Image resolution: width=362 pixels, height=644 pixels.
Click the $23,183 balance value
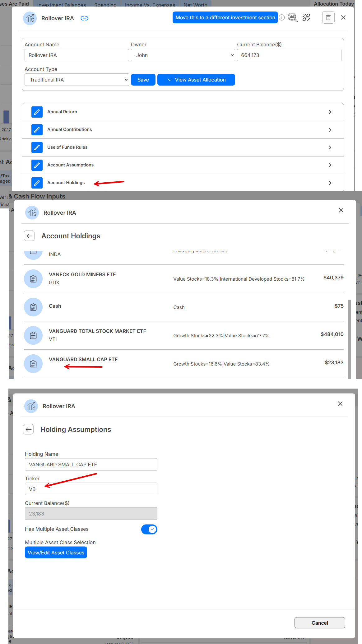pos(334,362)
